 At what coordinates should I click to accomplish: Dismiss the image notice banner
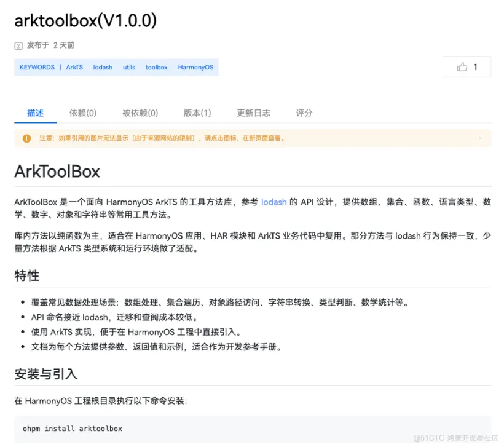(481, 138)
